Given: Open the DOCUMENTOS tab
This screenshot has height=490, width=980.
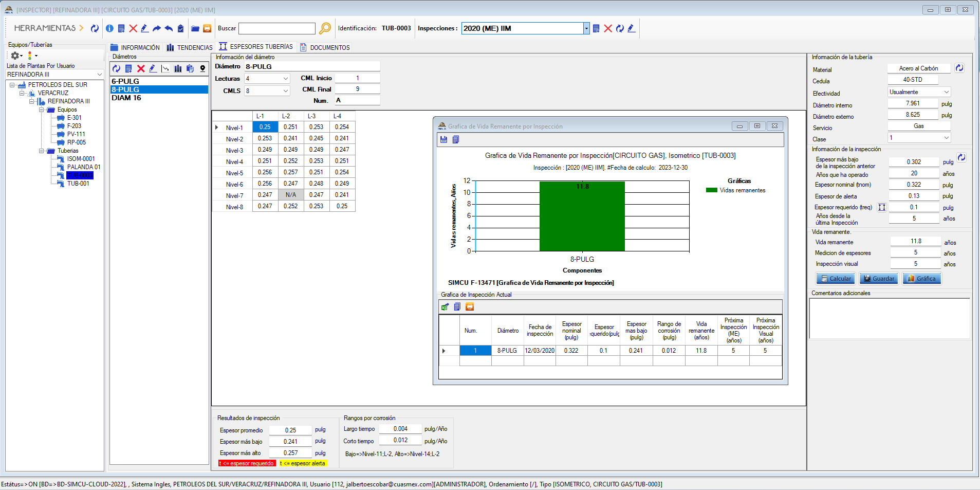Looking at the screenshot, I should tap(325, 47).
